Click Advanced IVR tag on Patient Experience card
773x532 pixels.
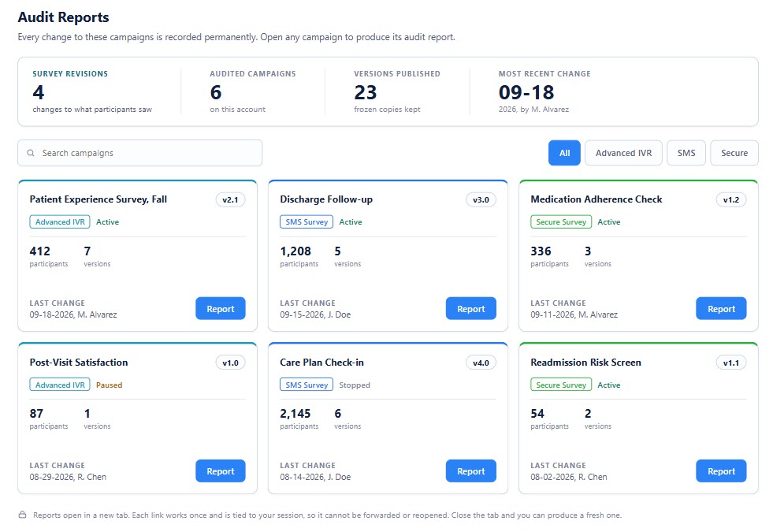[60, 222]
